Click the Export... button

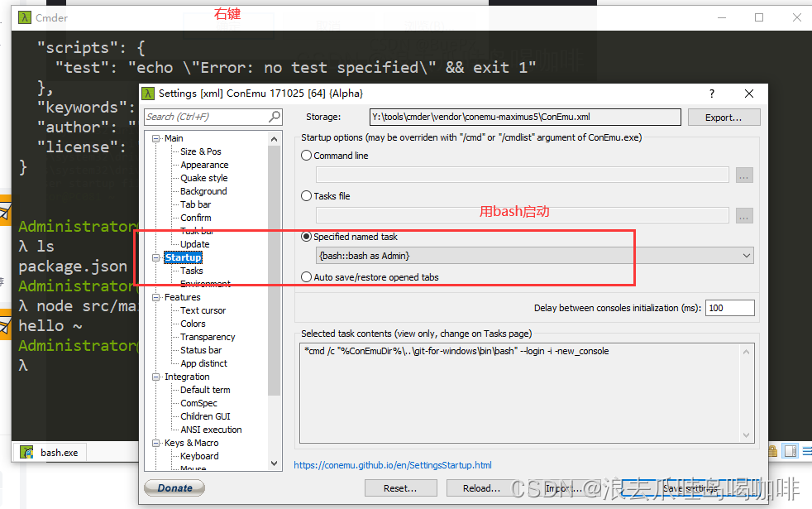724,118
